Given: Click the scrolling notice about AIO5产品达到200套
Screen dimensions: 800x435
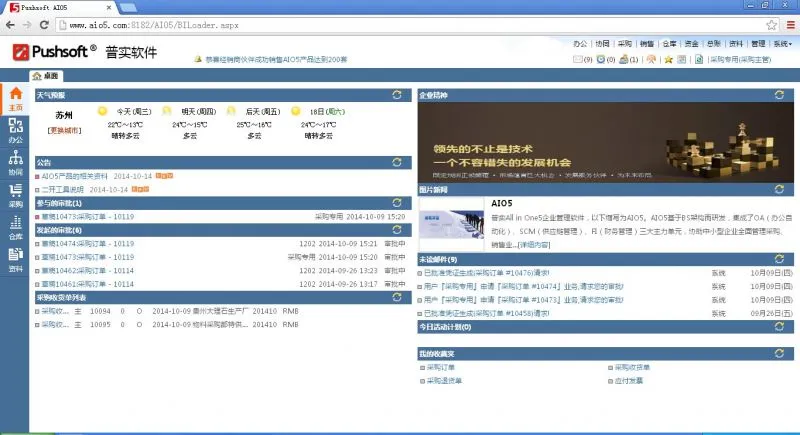Looking at the screenshot, I should (276, 60).
